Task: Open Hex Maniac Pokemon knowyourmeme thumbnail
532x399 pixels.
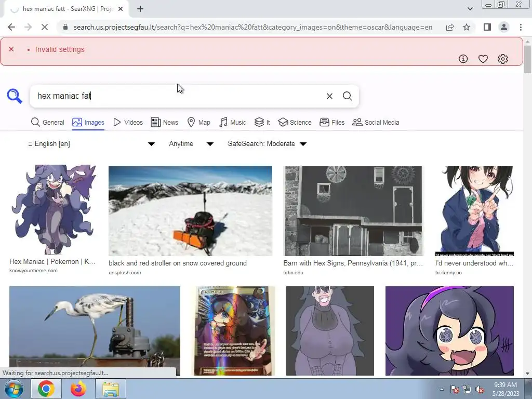Action: tap(52, 210)
